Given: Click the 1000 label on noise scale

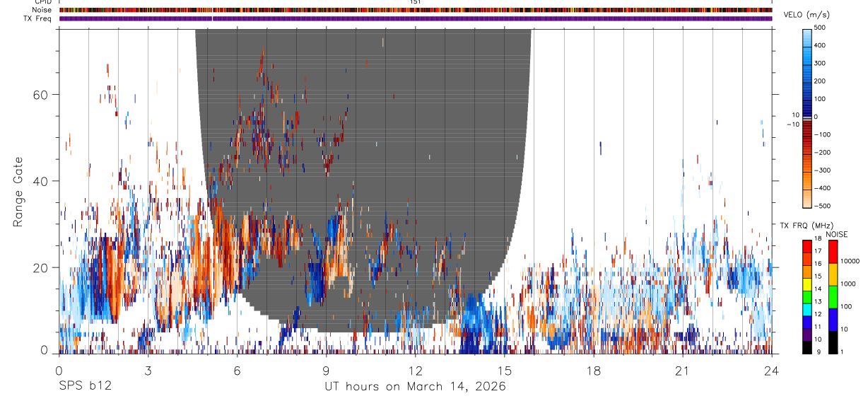Looking at the screenshot, I should (850, 284).
